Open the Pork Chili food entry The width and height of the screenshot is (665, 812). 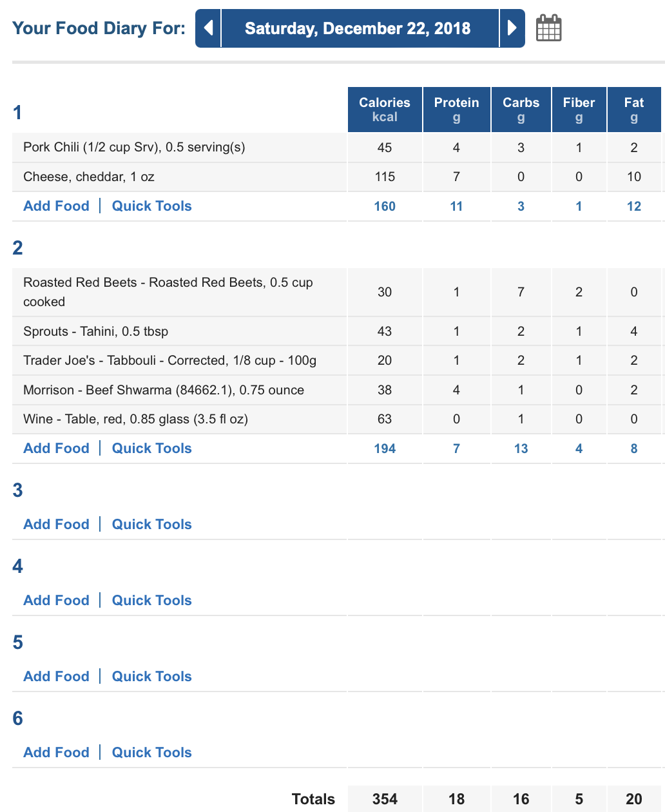134,148
